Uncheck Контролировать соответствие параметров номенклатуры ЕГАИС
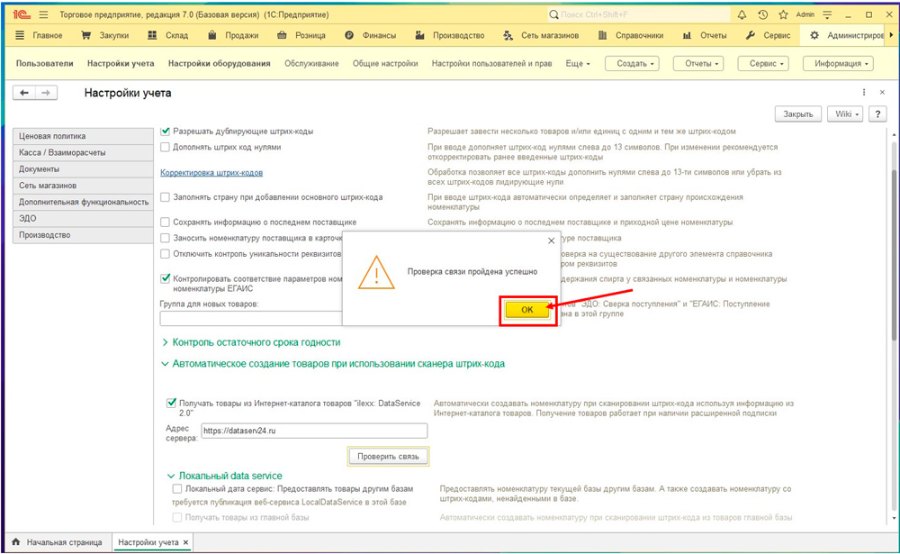This screenshot has height=554, width=900. pos(165,278)
